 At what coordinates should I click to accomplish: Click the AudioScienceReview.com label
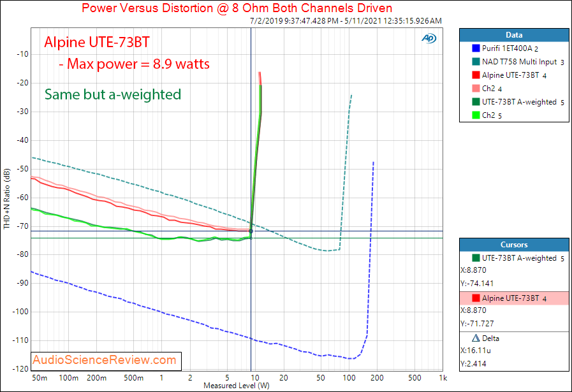[x=105, y=360]
